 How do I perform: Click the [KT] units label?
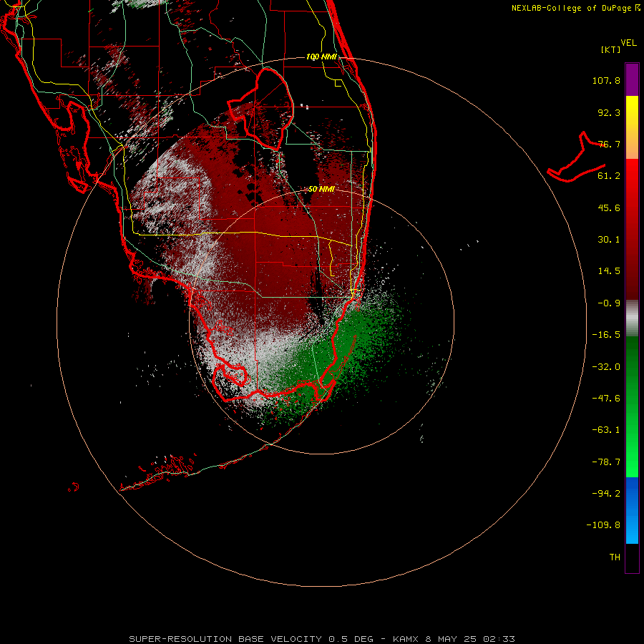(x=611, y=49)
